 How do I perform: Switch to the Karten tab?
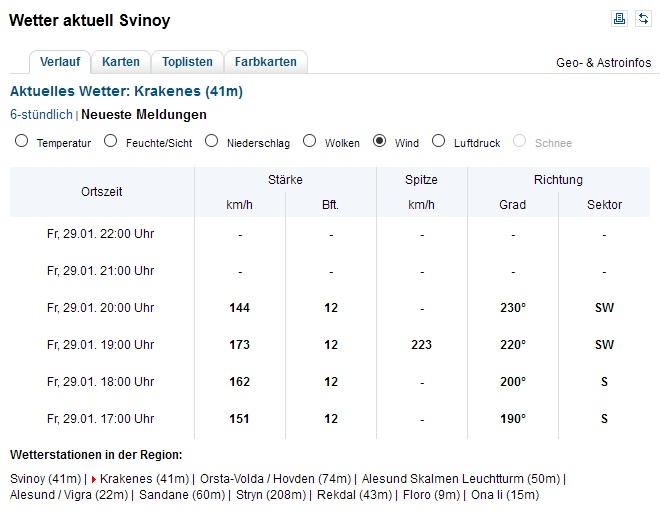pos(121,62)
